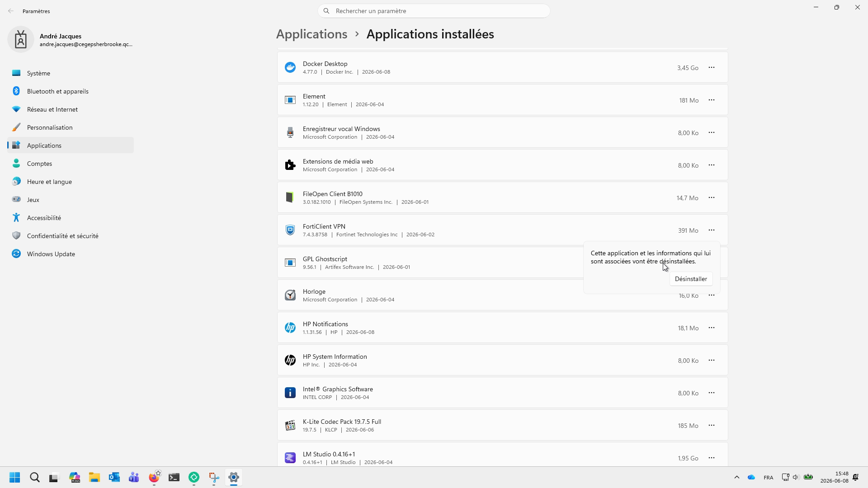Click the LM Studio size 1,95 Go
The width and height of the screenshot is (868, 488).
[688, 458]
